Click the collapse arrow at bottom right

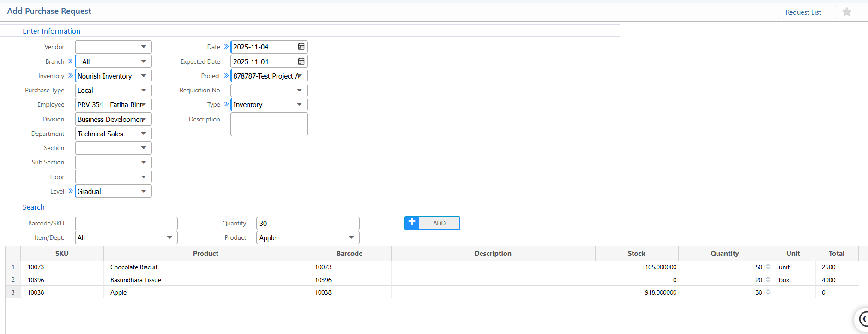pyautogui.click(x=862, y=319)
